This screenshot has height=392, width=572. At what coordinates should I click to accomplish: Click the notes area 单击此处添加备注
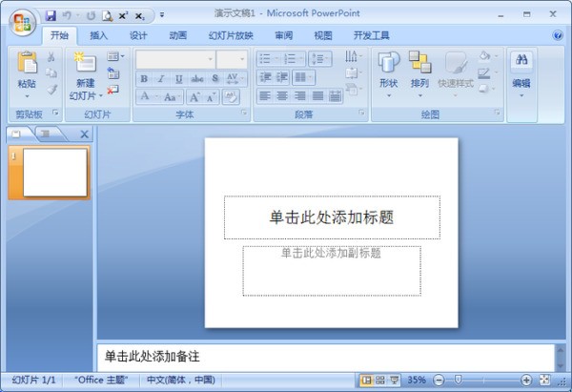pos(153,356)
